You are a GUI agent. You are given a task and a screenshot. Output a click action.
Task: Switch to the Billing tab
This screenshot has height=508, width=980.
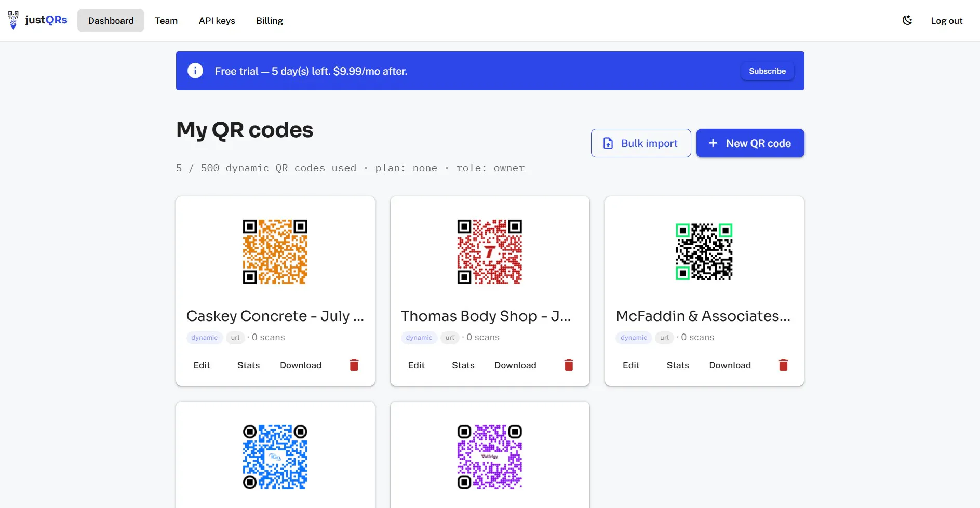[270, 20]
